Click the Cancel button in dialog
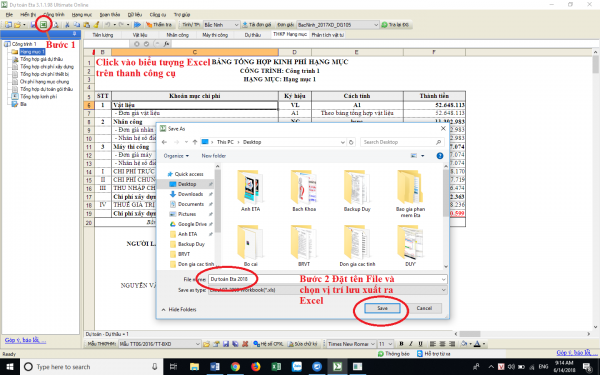 pyautogui.click(x=424, y=308)
